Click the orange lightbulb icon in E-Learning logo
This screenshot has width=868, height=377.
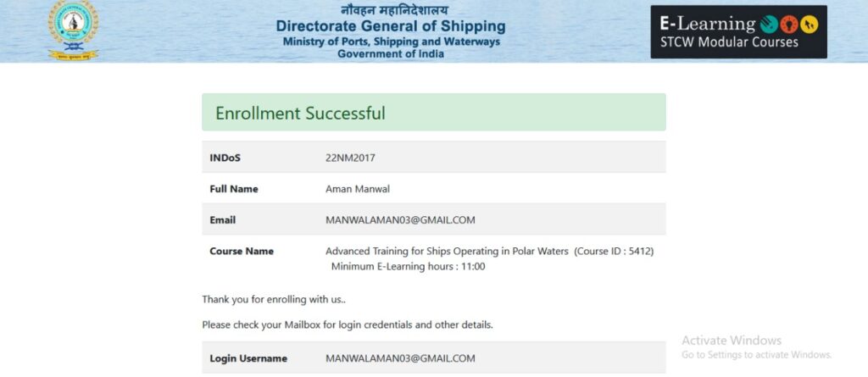789,25
